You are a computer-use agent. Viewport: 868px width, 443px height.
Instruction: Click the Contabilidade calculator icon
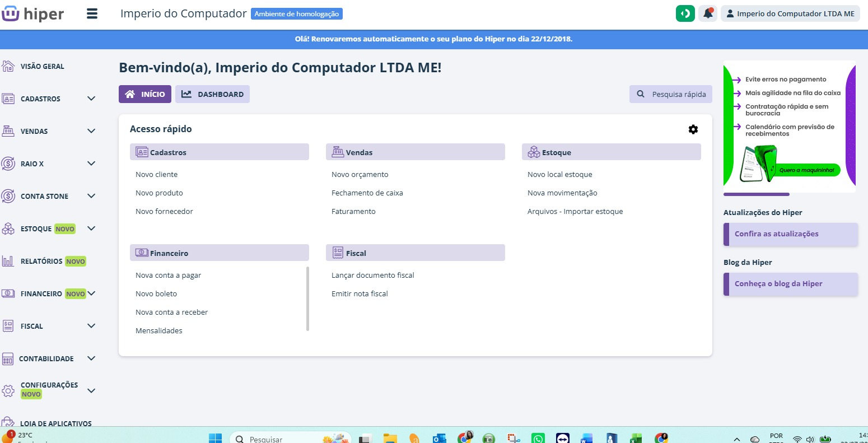tap(8, 358)
